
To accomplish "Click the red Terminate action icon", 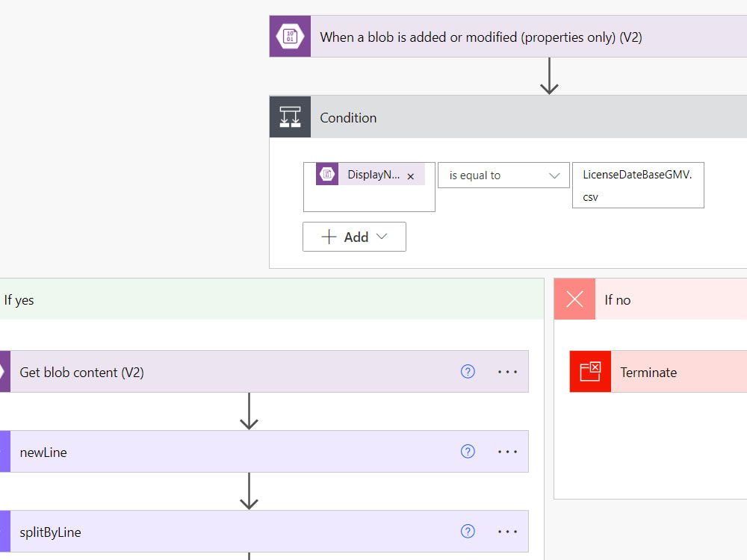I will coord(590,372).
